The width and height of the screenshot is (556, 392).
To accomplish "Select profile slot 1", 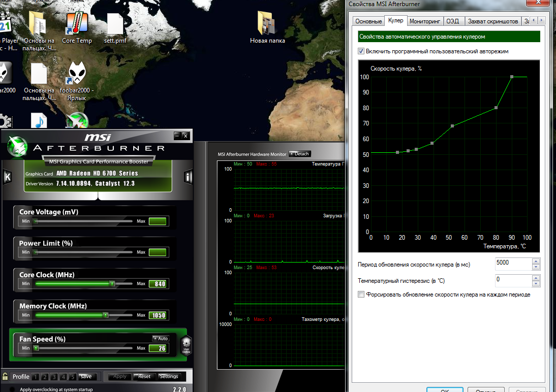I will (36, 377).
